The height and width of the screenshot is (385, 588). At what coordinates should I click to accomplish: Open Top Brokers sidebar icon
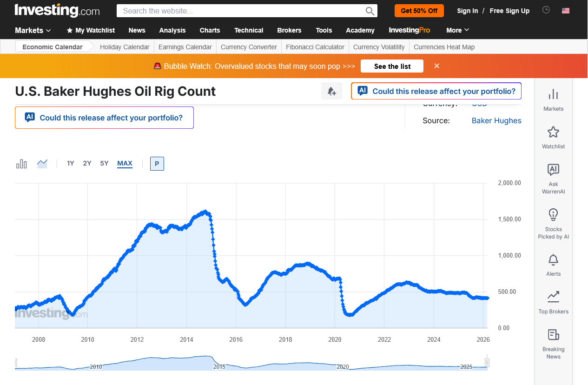[553, 302]
